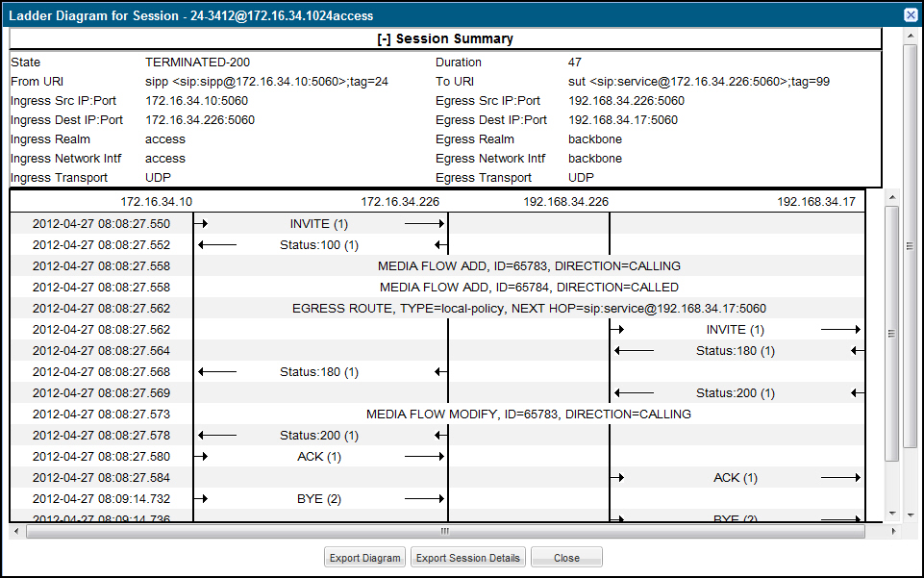Click the Close button at the bottom
The image size is (924, 578).
pos(566,558)
